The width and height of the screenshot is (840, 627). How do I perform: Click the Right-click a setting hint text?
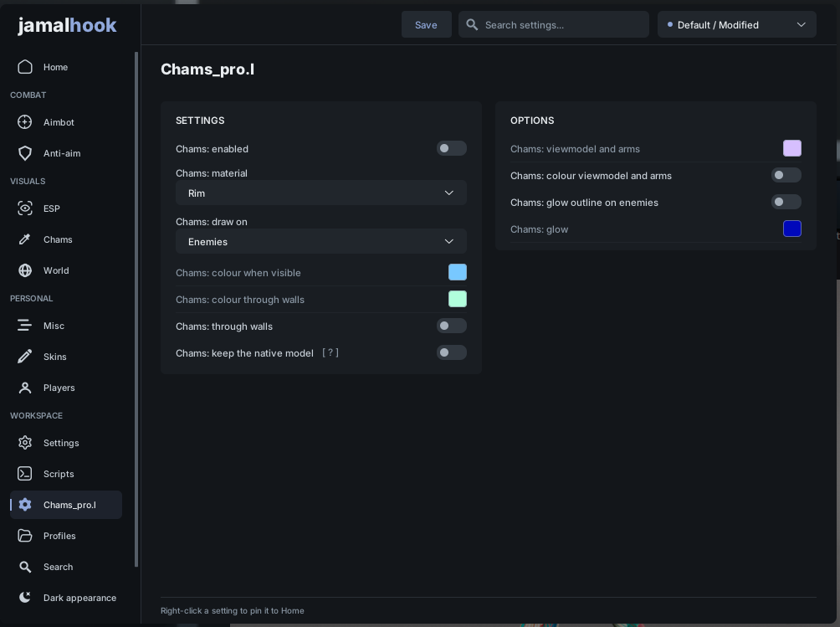233,611
